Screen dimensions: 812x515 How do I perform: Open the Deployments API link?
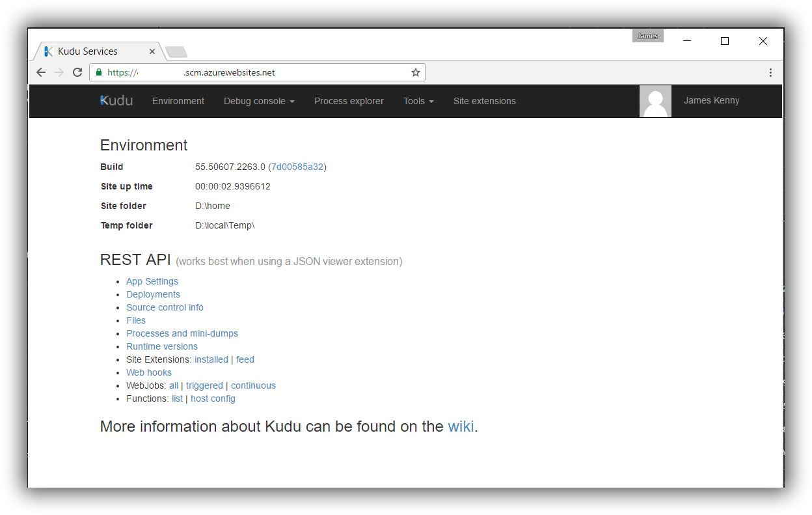[x=153, y=294]
